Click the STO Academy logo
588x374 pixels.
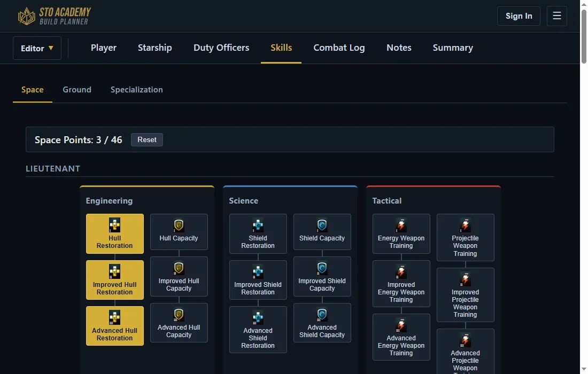click(x=55, y=16)
